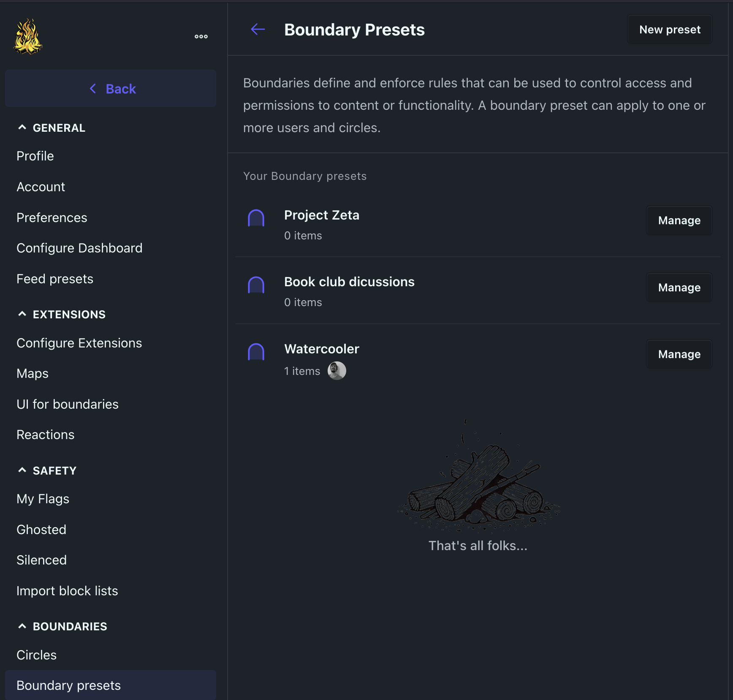This screenshot has height=700, width=733.
Task: Click the flame logo icon
Action: tap(28, 37)
